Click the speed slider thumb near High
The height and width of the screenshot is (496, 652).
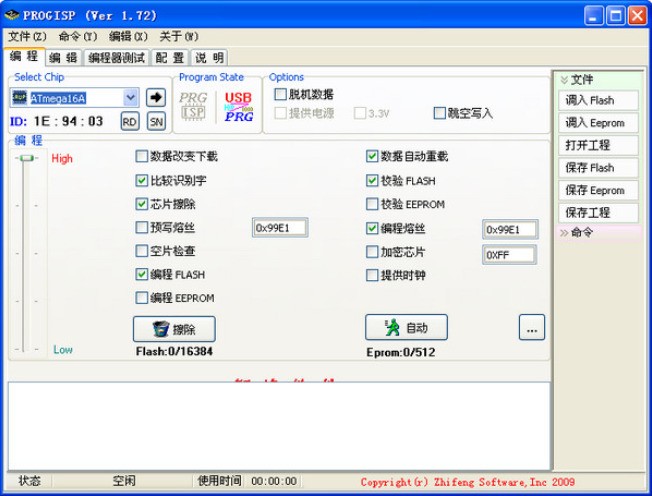27,158
